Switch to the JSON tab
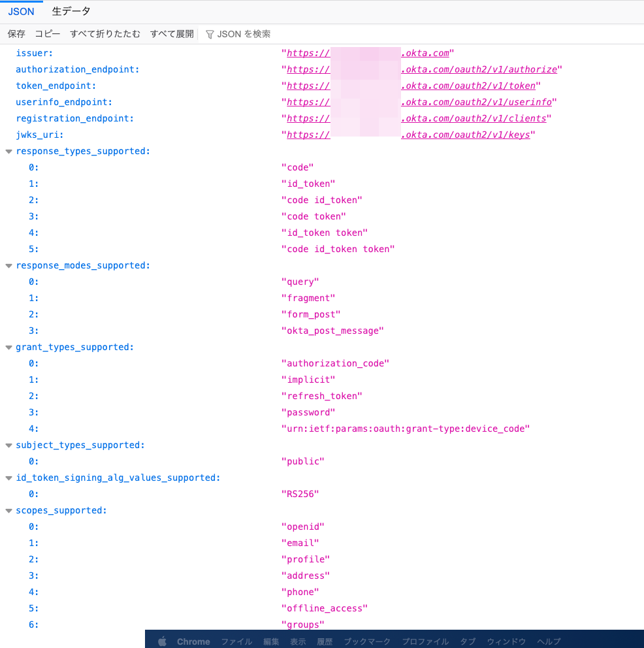 [21, 12]
